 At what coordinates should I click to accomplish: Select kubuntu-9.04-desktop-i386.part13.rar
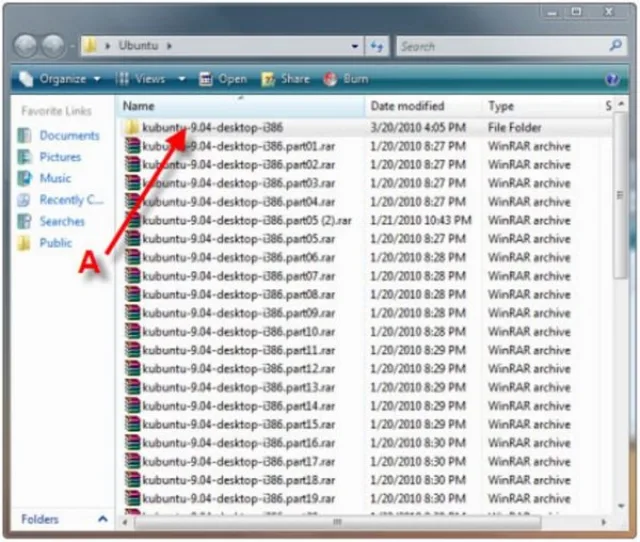(x=238, y=387)
